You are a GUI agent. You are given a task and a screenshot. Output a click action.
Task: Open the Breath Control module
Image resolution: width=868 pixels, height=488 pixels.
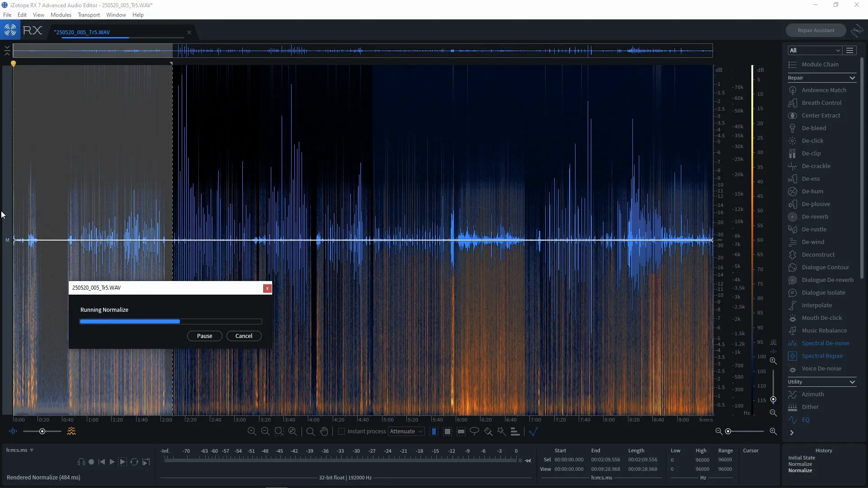click(x=822, y=103)
